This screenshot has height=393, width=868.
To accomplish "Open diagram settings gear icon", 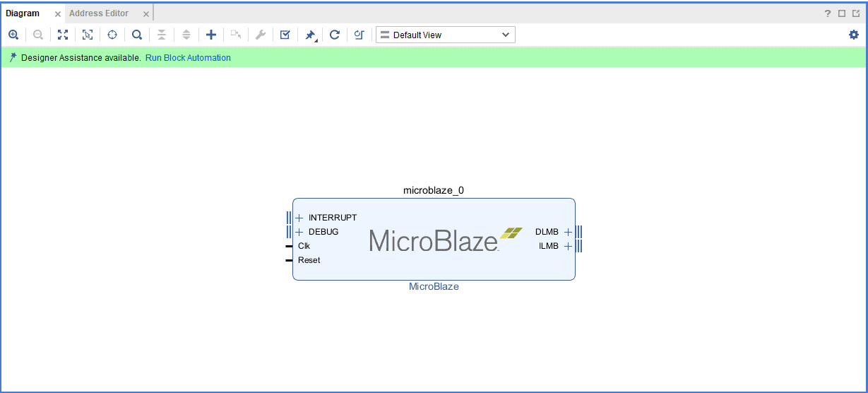I will coord(854,35).
